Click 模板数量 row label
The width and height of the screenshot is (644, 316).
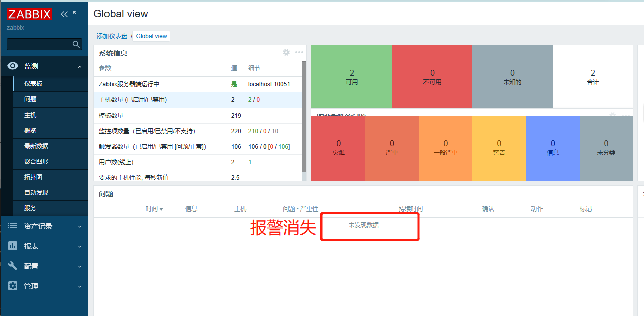pyautogui.click(x=111, y=116)
